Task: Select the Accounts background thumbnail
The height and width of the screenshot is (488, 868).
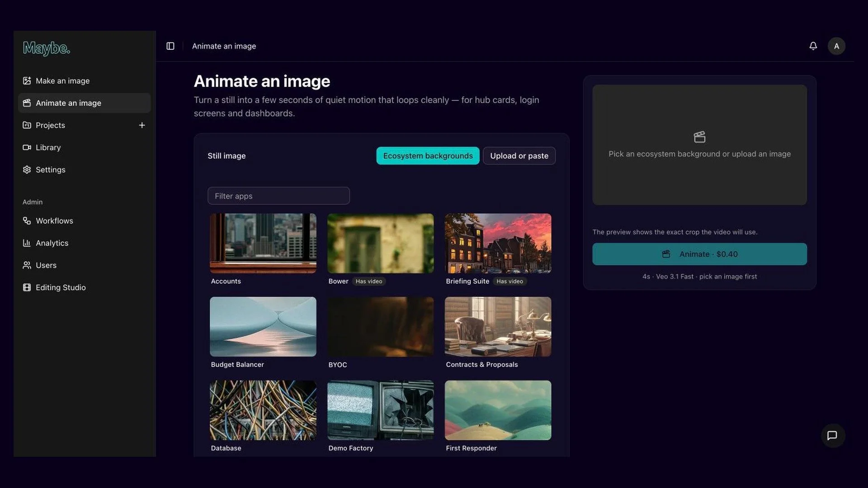Action: coord(263,243)
